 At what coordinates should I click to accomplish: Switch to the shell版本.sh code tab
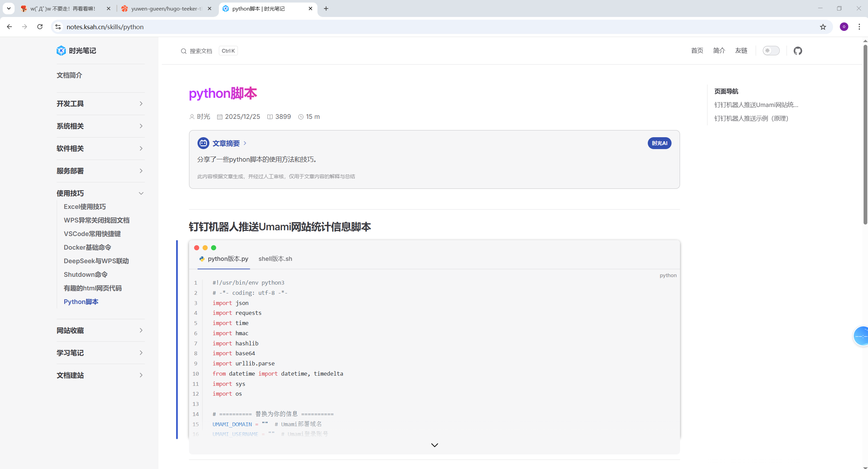(x=275, y=259)
